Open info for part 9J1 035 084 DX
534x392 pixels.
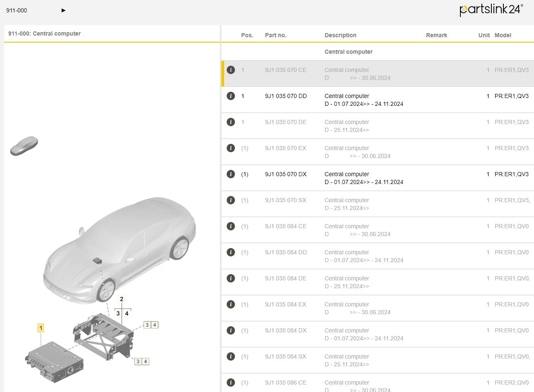click(x=231, y=330)
